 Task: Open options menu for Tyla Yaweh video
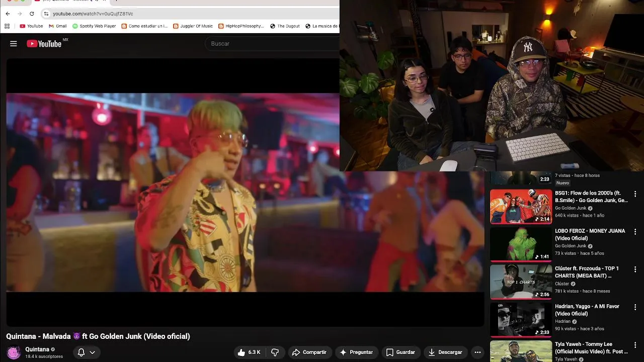[635, 345]
